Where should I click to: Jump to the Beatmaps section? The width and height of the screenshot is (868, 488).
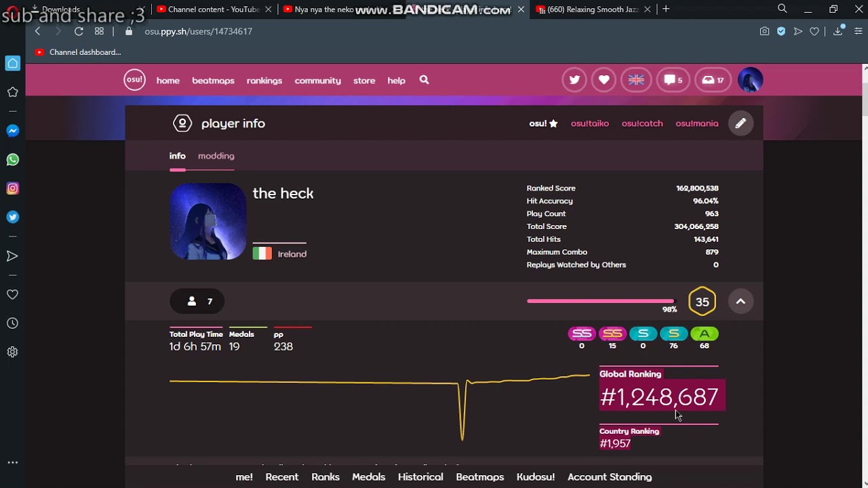480,477
